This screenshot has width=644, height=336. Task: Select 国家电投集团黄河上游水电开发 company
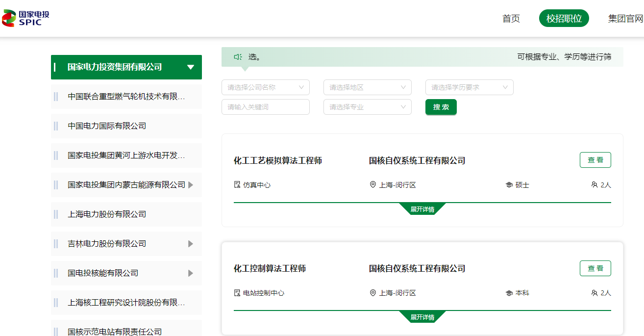[x=126, y=155]
